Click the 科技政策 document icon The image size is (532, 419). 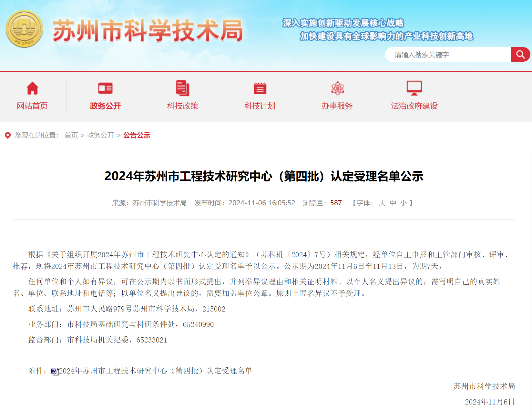pyautogui.click(x=182, y=88)
